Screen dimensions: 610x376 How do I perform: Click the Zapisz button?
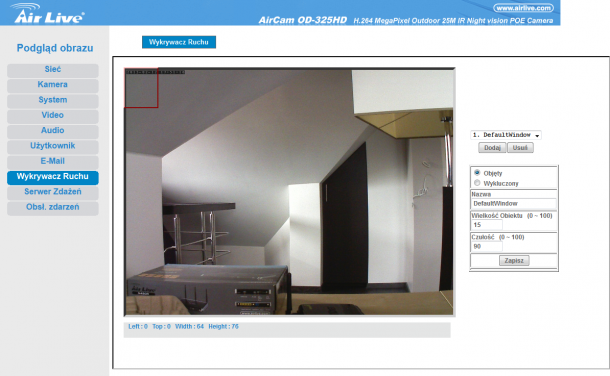(x=514, y=261)
